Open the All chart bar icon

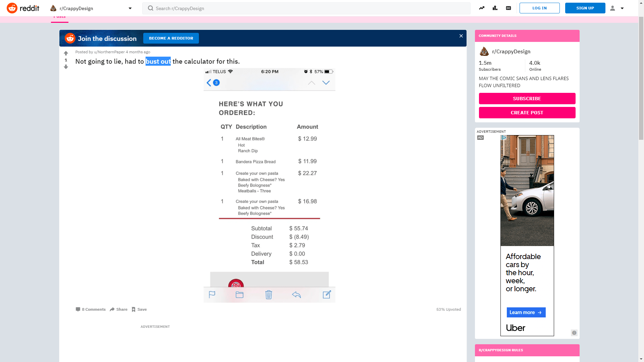495,8
